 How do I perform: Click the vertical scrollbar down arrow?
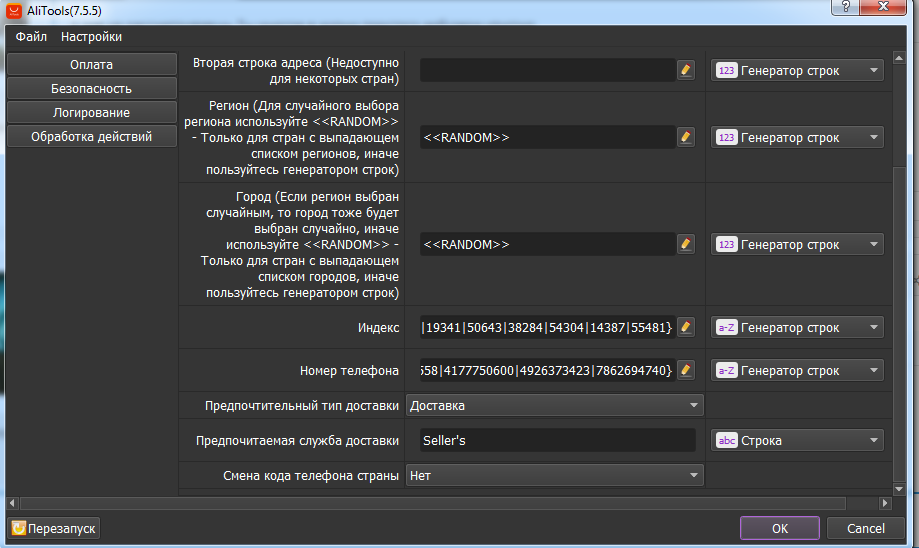(x=898, y=489)
